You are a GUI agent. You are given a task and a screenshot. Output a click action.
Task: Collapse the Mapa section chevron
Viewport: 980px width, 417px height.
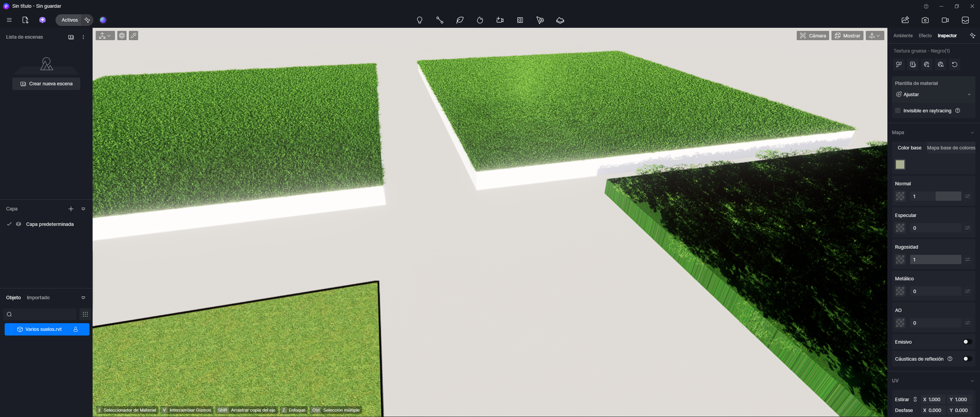click(x=972, y=132)
